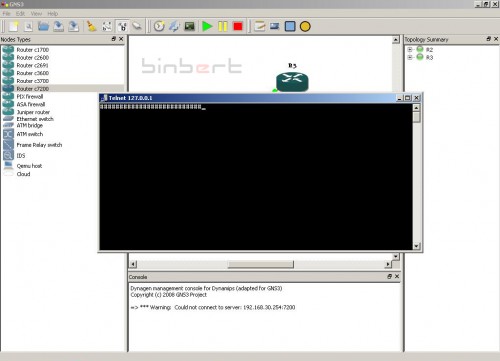Float the Console dock panel
The image size is (500, 361).
pos(389,276)
